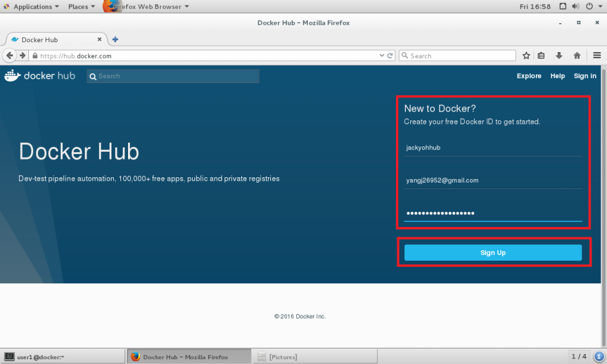The height and width of the screenshot is (364, 607).
Task: Minimize the Firefox window
Action: 560,23
